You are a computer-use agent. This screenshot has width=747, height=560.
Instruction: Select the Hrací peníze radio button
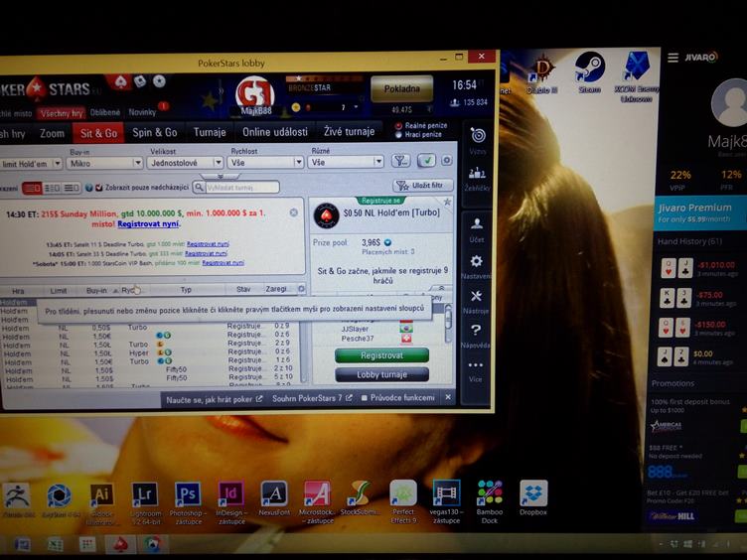tap(398, 135)
